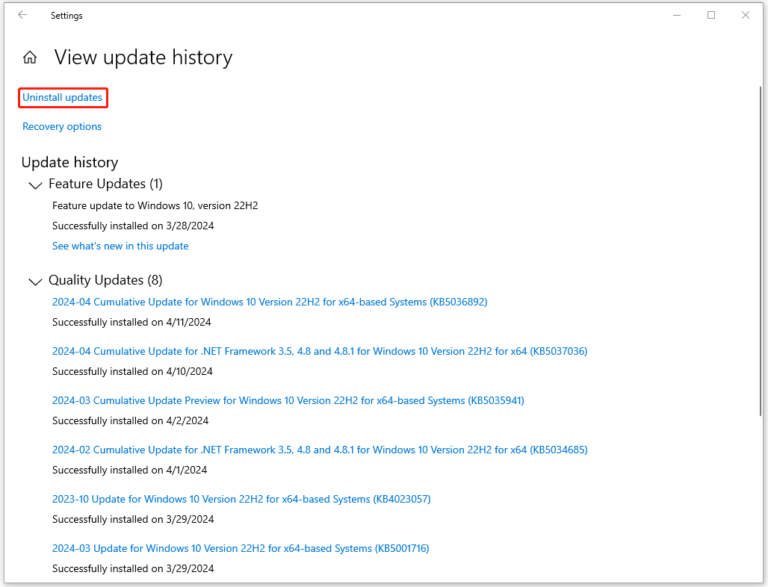Maximize the Settings window
This screenshot has width=768, height=587.
click(x=711, y=15)
